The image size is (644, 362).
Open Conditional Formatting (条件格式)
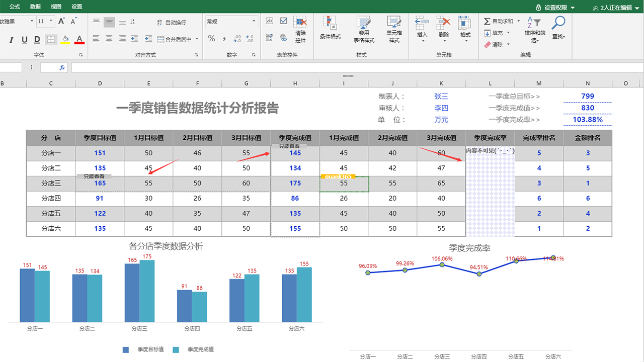330,28
